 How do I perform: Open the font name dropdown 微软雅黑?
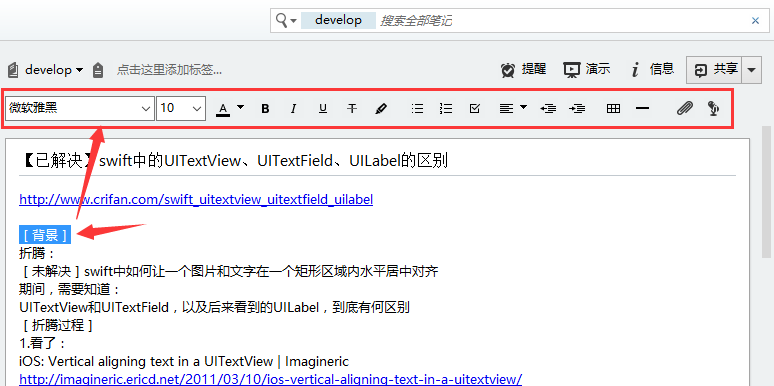tap(80, 108)
